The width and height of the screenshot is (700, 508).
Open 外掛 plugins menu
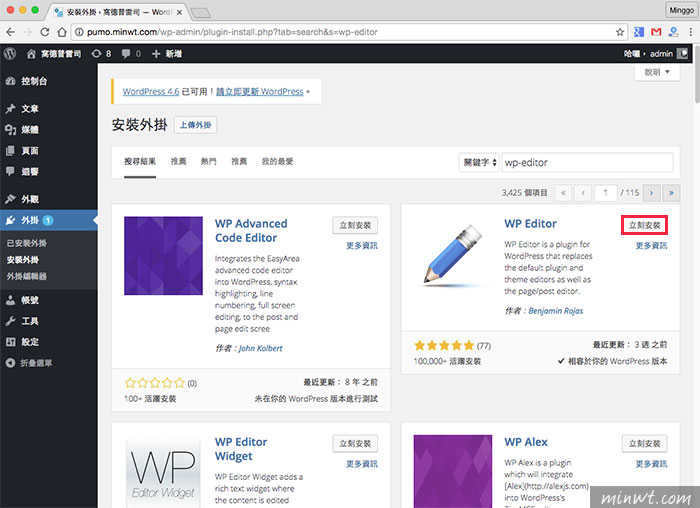(49, 220)
